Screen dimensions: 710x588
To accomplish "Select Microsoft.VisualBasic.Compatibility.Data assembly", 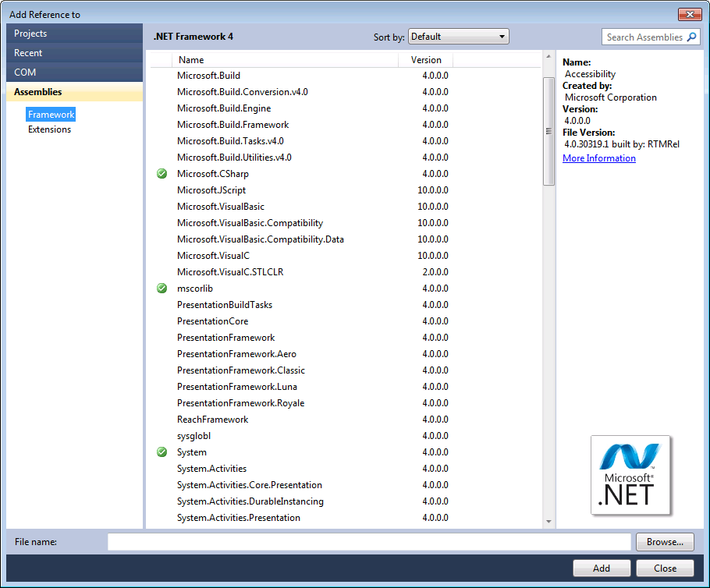I will [x=261, y=239].
